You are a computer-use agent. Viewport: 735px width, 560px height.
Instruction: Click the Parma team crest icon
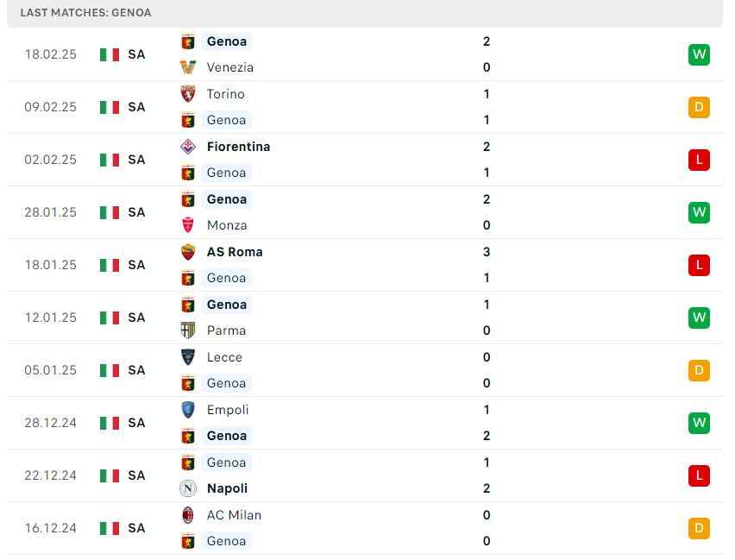[x=188, y=330]
